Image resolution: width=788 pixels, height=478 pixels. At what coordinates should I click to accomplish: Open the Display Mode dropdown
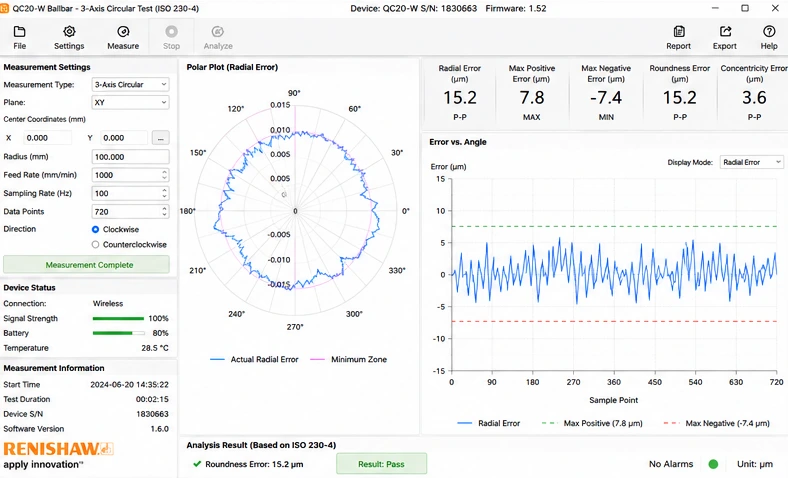(751, 162)
